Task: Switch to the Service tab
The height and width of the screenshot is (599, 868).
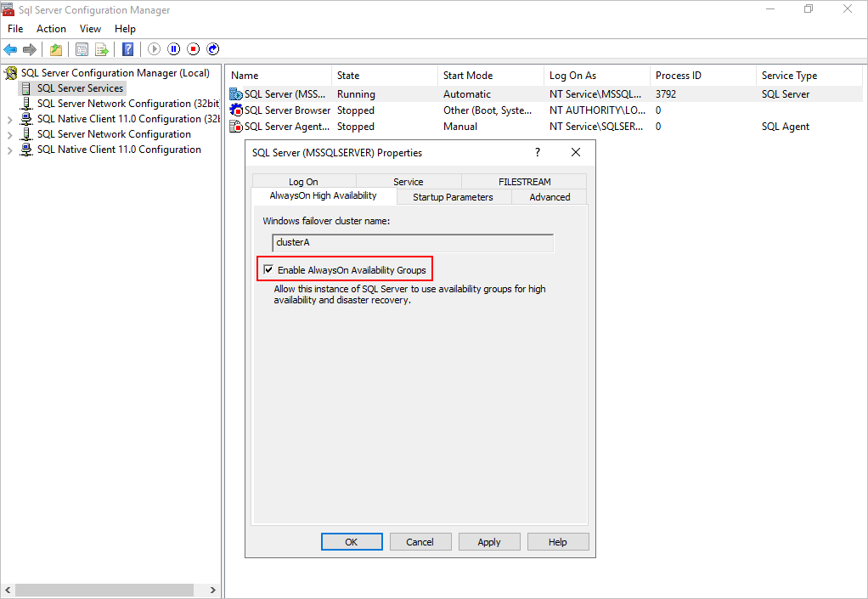Action: point(408,182)
